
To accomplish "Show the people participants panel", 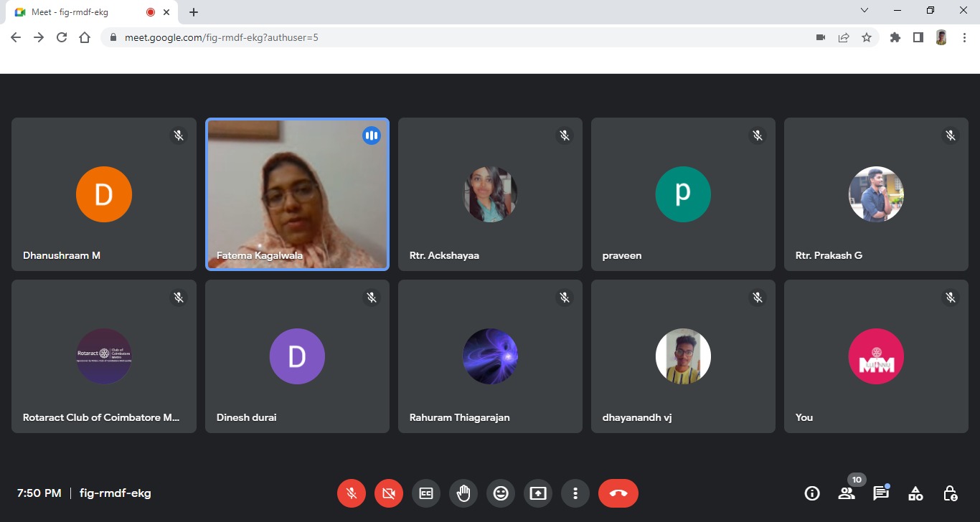I will click(x=847, y=493).
